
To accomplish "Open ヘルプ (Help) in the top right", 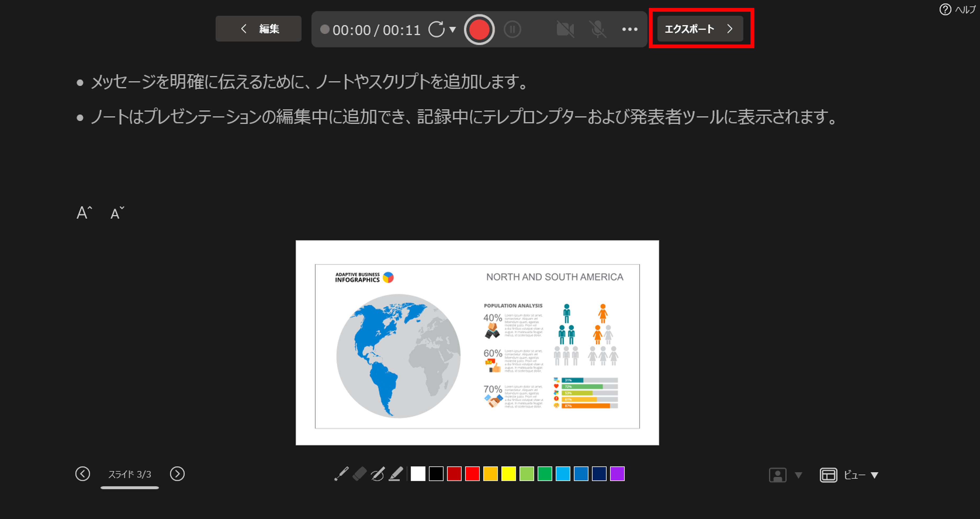I will coord(958,9).
